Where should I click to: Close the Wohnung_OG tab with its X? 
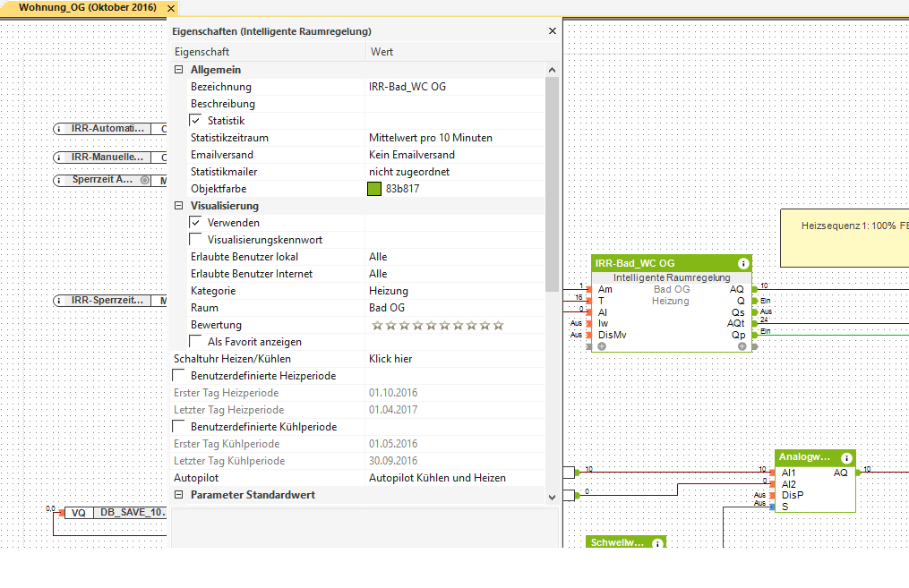click(x=172, y=8)
